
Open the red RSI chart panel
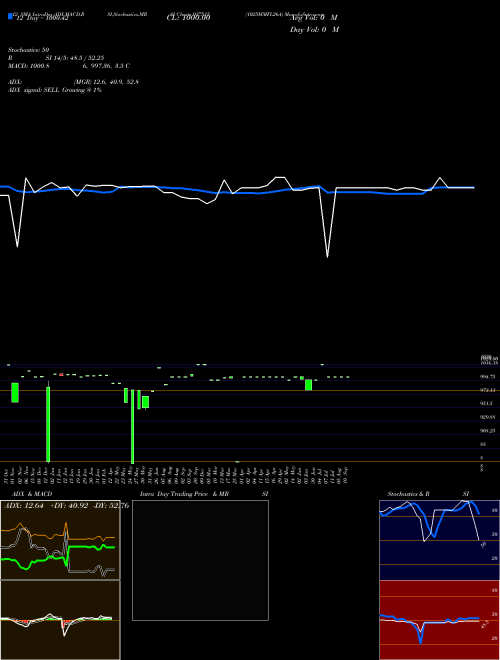[439, 620]
